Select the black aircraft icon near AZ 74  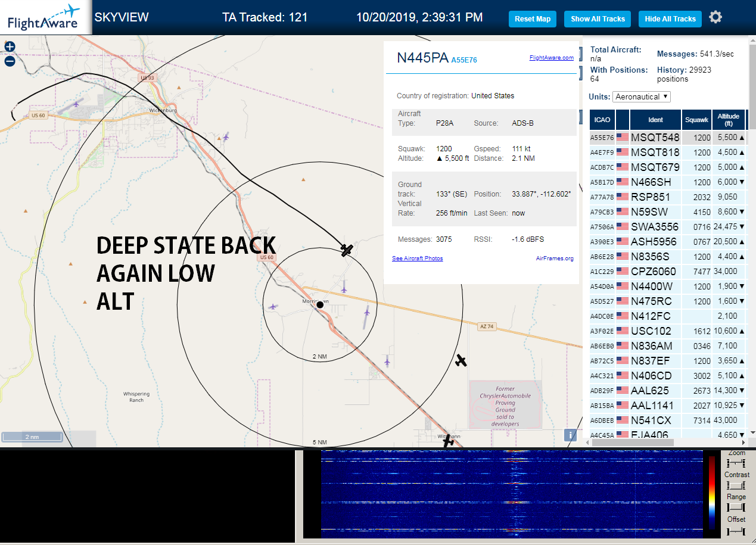pyautogui.click(x=461, y=360)
